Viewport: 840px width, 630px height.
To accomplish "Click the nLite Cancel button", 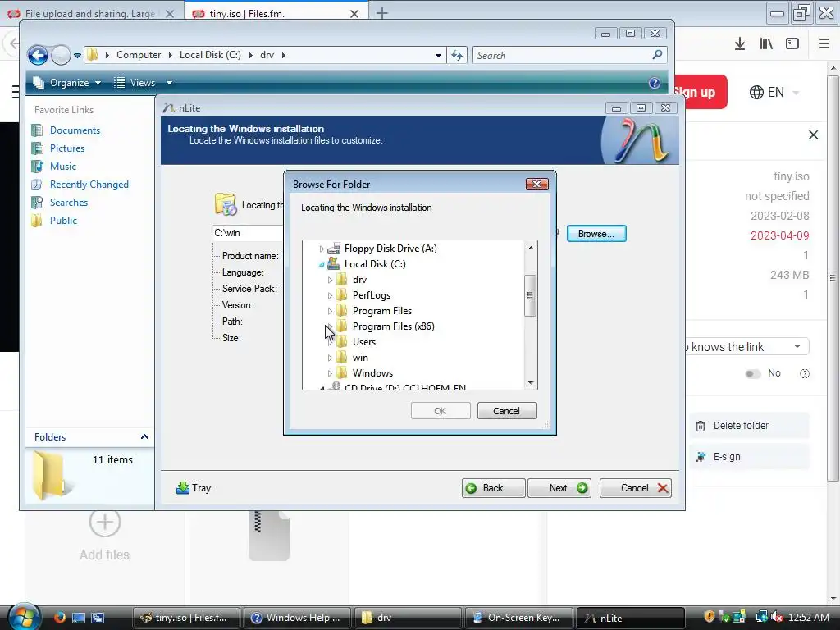I will point(636,488).
